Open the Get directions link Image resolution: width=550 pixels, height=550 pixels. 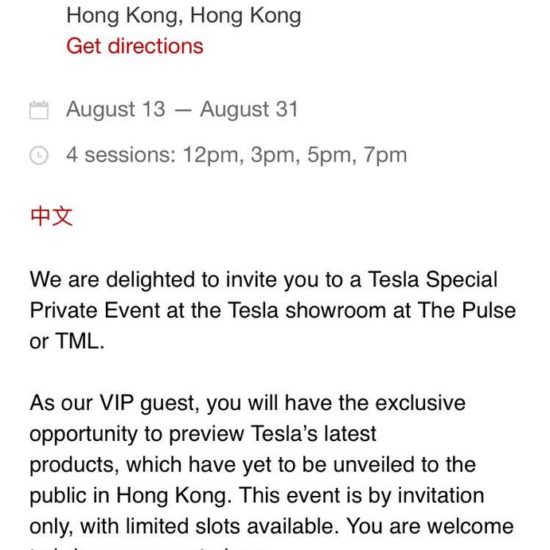135,46
